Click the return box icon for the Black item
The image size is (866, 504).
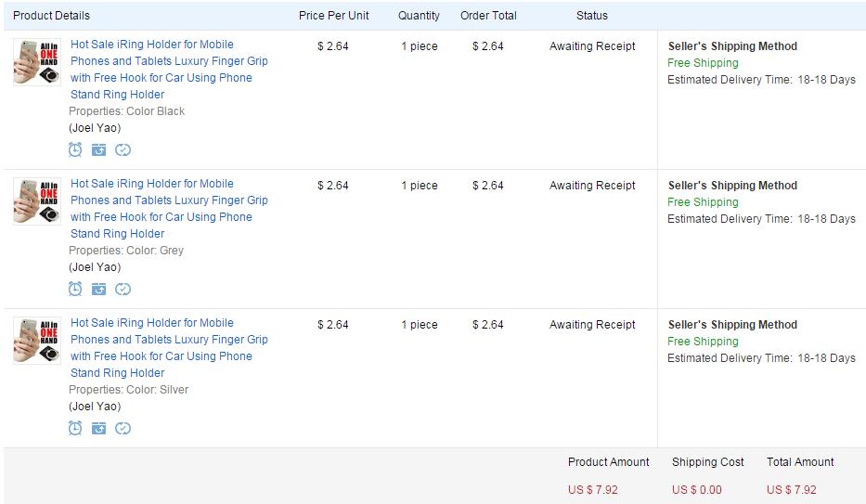coord(98,149)
